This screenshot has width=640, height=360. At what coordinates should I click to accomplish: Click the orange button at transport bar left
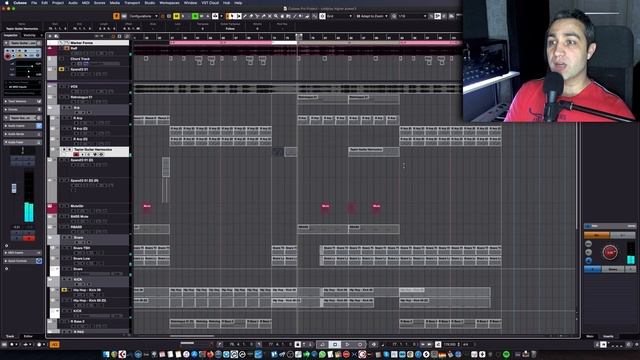pyautogui.click(x=54, y=344)
